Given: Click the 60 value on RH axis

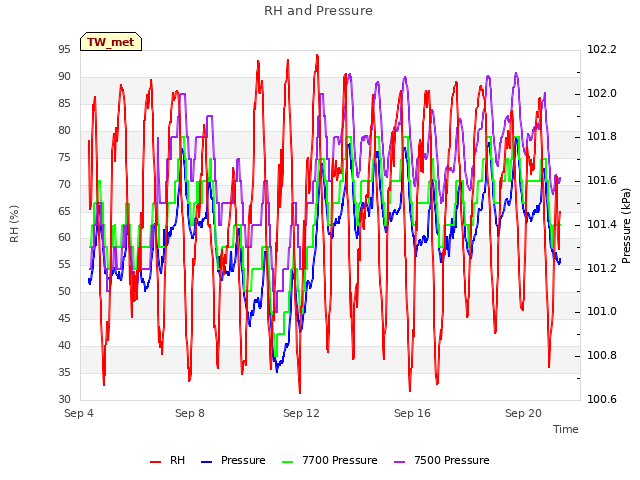Looking at the screenshot, I should click(64, 238).
